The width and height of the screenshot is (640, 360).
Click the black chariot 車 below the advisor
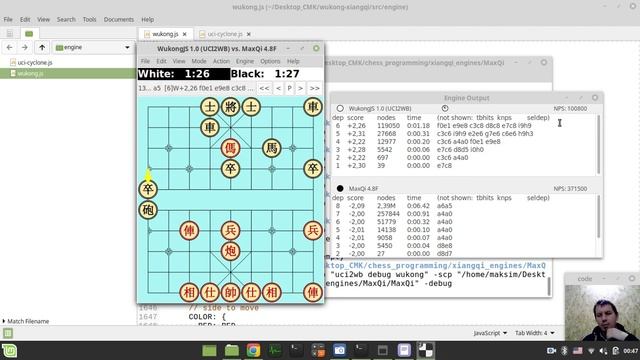coord(210,127)
